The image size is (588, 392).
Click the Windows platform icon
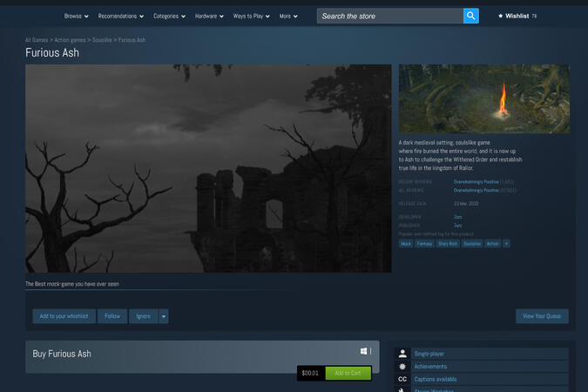coord(363,351)
